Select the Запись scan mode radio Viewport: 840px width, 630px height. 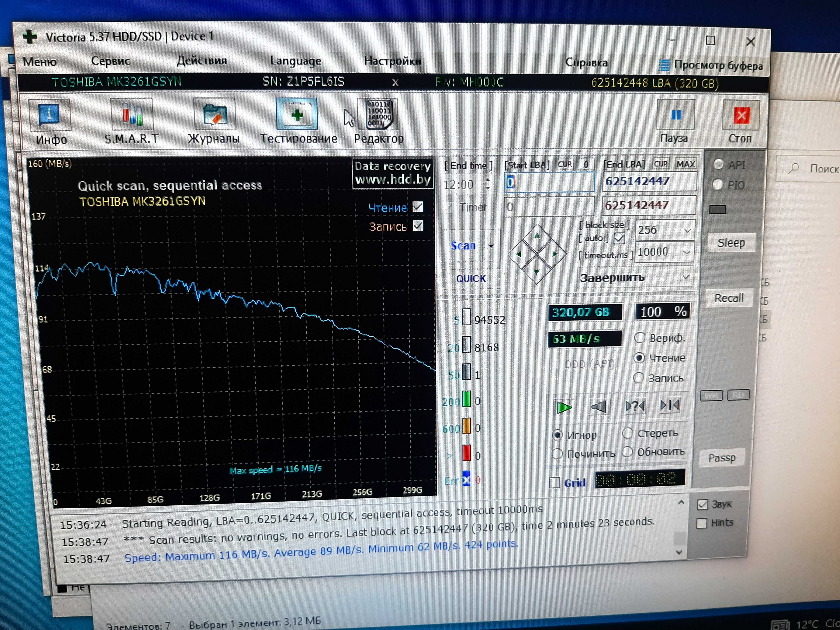pyautogui.click(x=638, y=378)
